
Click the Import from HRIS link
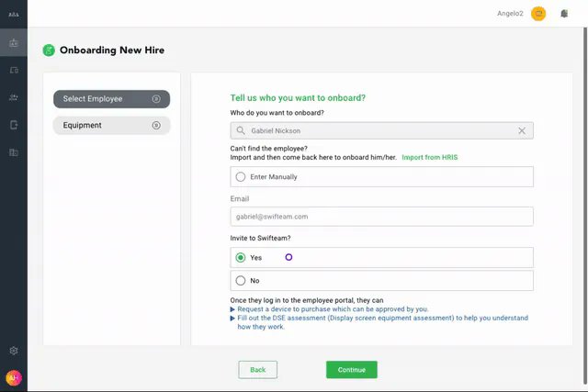coord(430,157)
